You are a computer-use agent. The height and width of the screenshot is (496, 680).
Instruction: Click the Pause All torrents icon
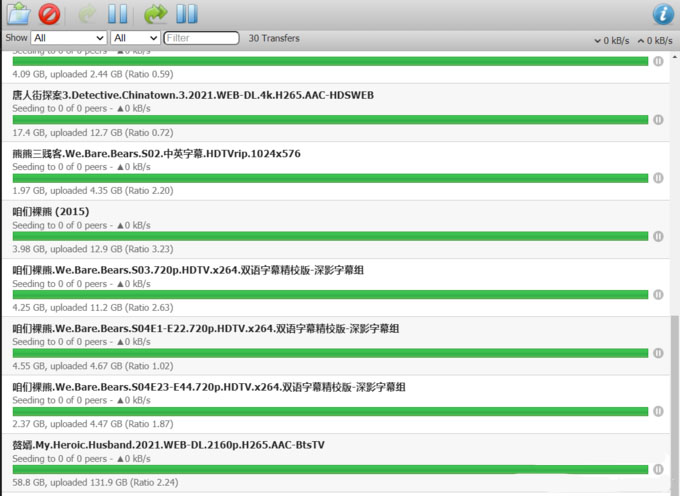[186, 14]
